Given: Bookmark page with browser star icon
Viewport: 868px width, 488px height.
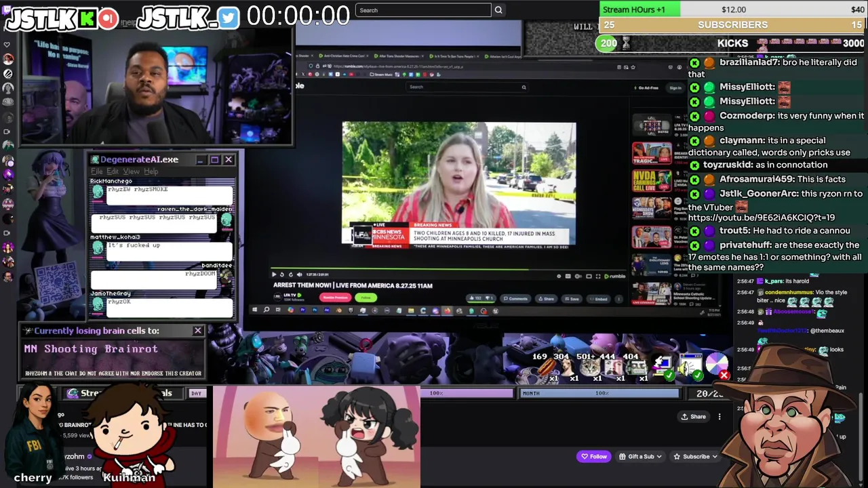Looking at the screenshot, I should click(633, 67).
